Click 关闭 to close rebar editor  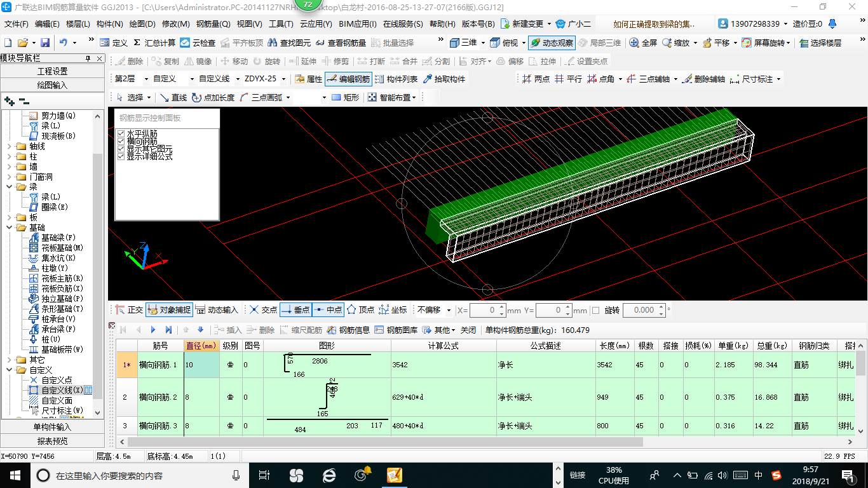[468, 330]
